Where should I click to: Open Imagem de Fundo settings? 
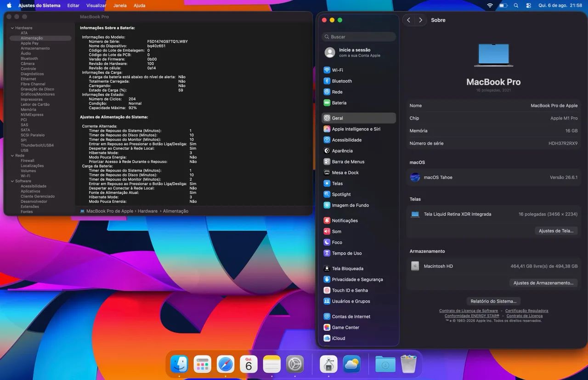(359, 205)
